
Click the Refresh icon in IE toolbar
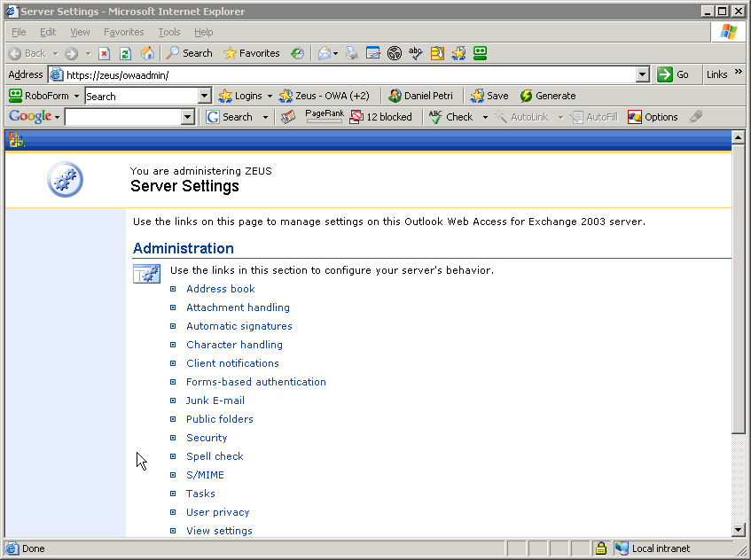click(125, 53)
